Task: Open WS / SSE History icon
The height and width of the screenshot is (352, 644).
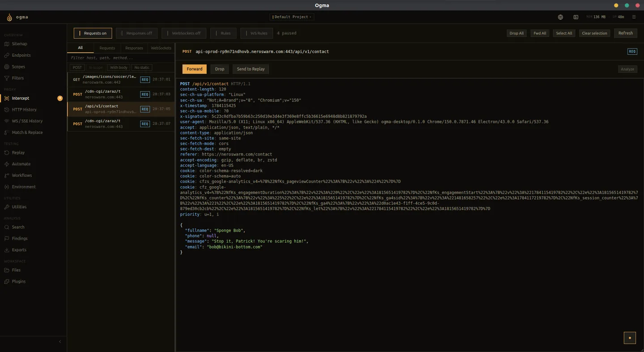Action: 7,121
